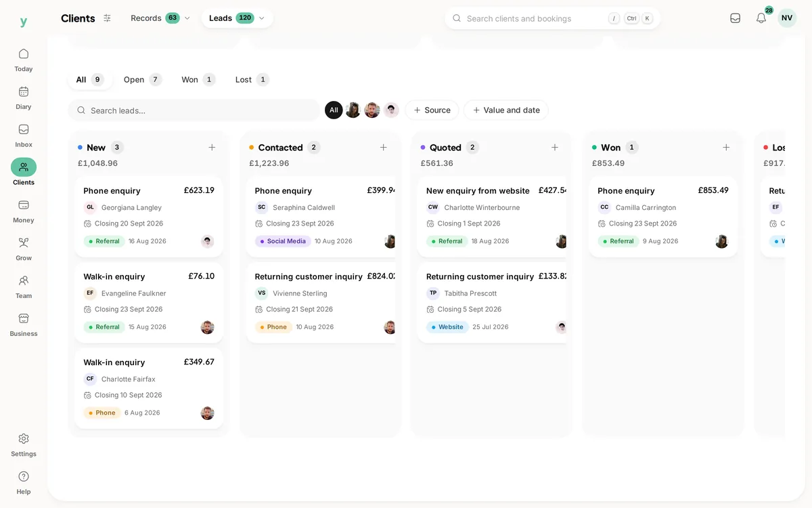Open the NV user profile menu

point(787,18)
